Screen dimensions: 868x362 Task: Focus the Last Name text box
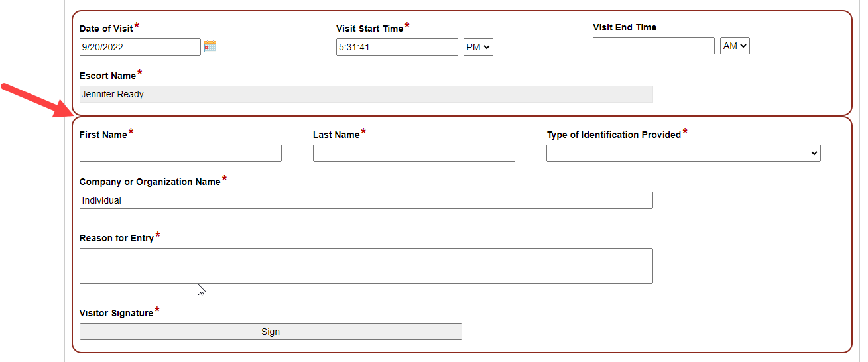414,153
